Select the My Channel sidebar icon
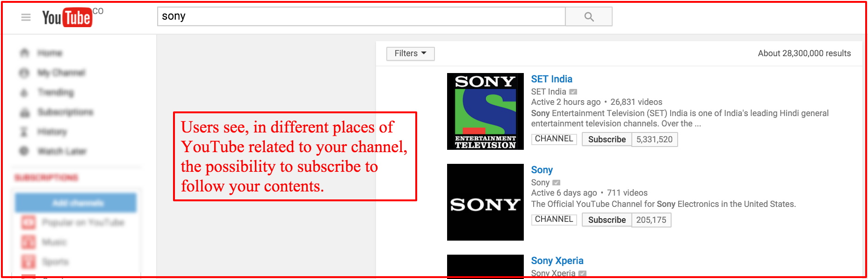This screenshot has height=279, width=868. click(25, 73)
